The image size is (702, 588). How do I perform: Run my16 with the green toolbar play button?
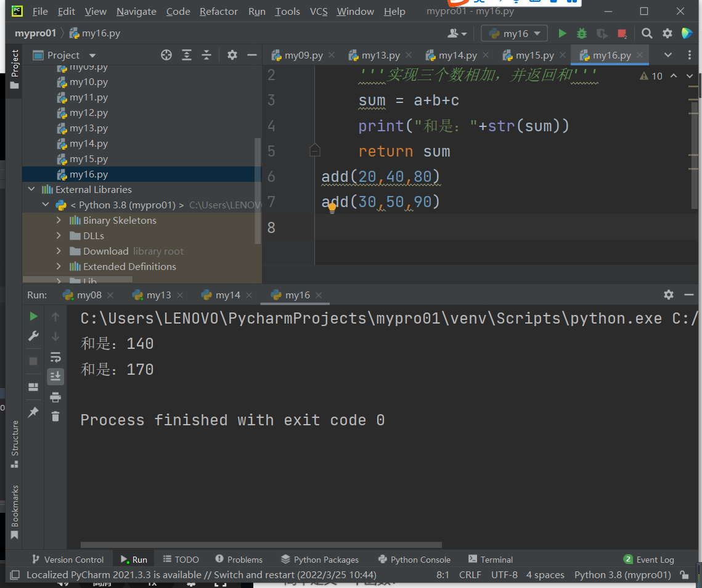(x=562, y=33)
